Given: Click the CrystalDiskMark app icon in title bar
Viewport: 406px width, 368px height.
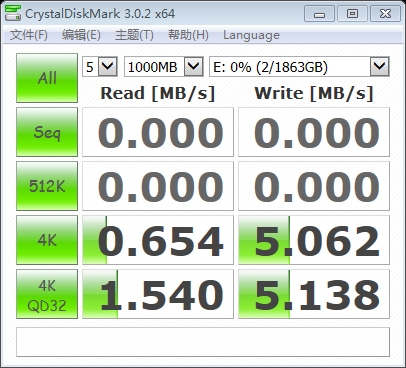Looking at the screenshot, I should pyautogui.click(x=13, y=13).
